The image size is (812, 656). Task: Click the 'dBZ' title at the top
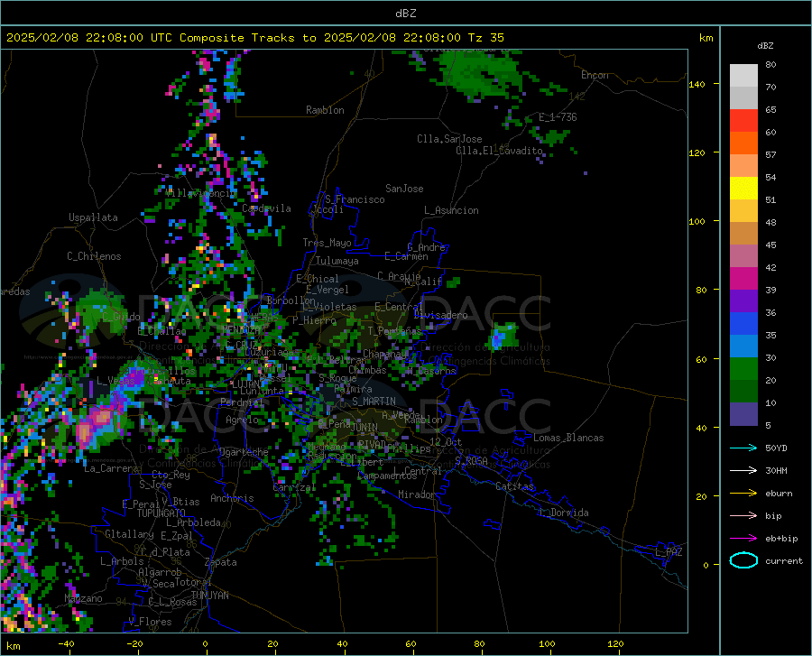pos(405,14)
